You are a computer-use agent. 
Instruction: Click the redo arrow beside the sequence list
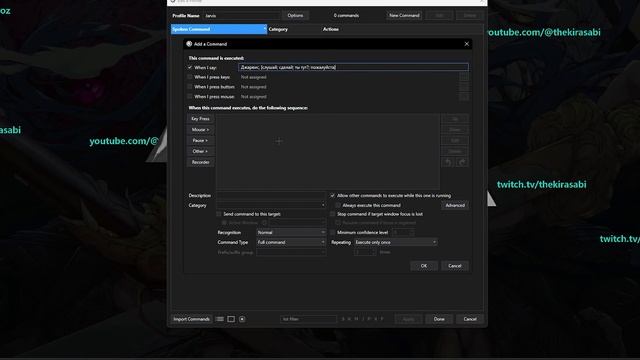462,162
